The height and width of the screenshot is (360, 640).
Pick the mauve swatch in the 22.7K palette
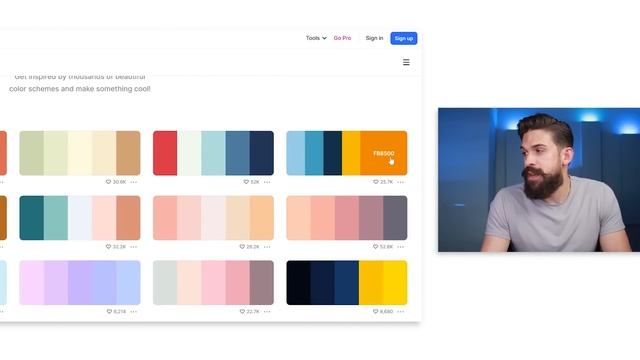tap(262, 282)
